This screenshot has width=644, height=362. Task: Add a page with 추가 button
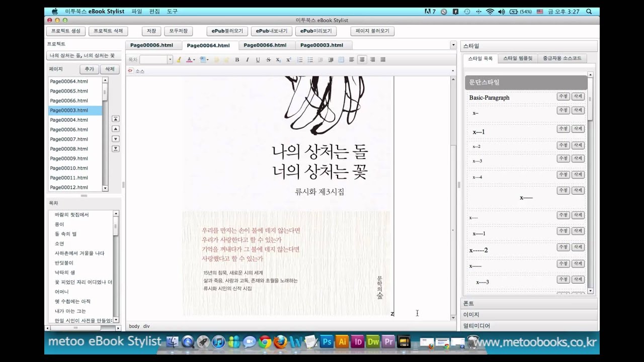click(x=89, y=69)
